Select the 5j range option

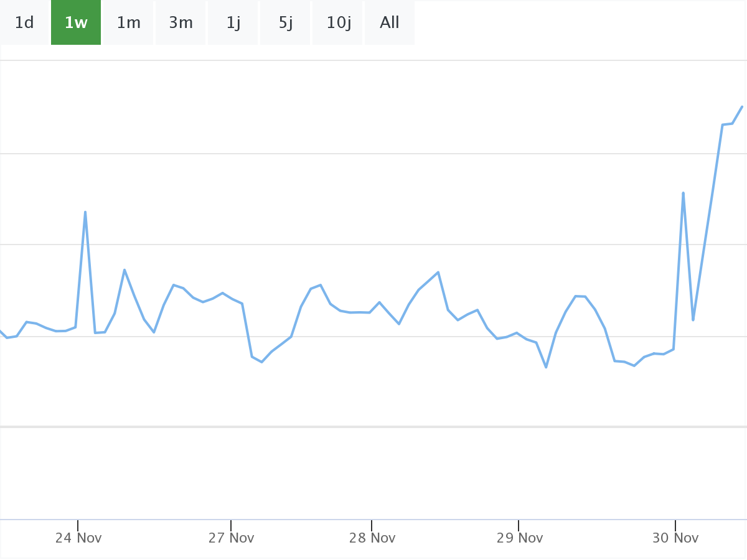286,23
